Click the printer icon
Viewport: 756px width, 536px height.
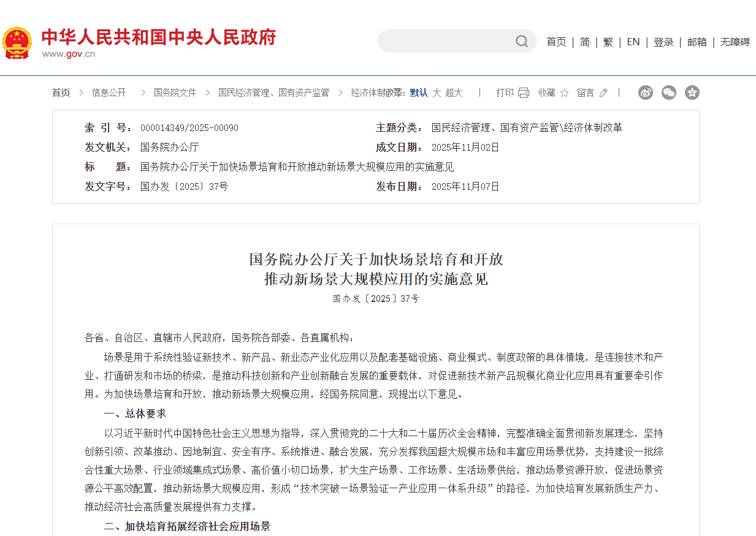tap(523, 93)
